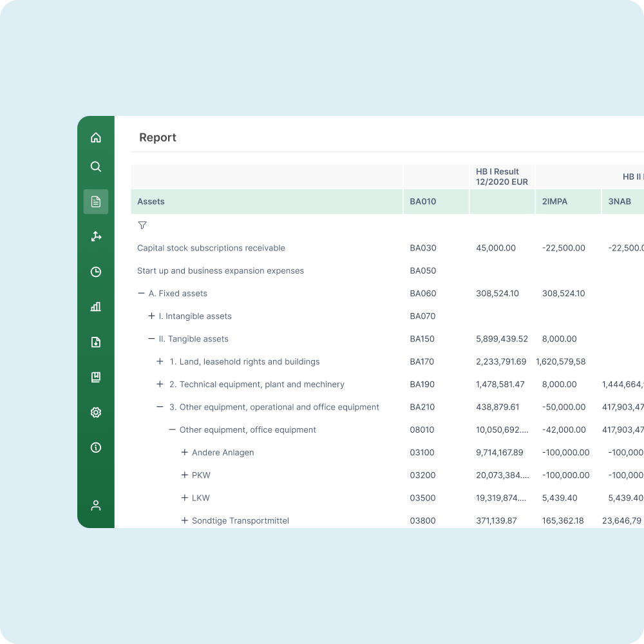Open the hierarchy structure icon
This screenshot has width=644, height=644.
click(x=96, y=237)
